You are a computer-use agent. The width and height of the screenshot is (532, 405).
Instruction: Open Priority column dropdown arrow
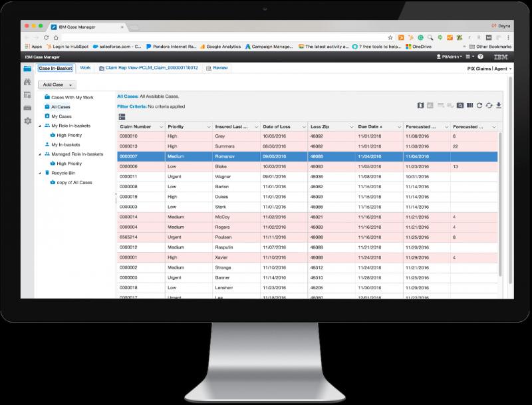209,127
